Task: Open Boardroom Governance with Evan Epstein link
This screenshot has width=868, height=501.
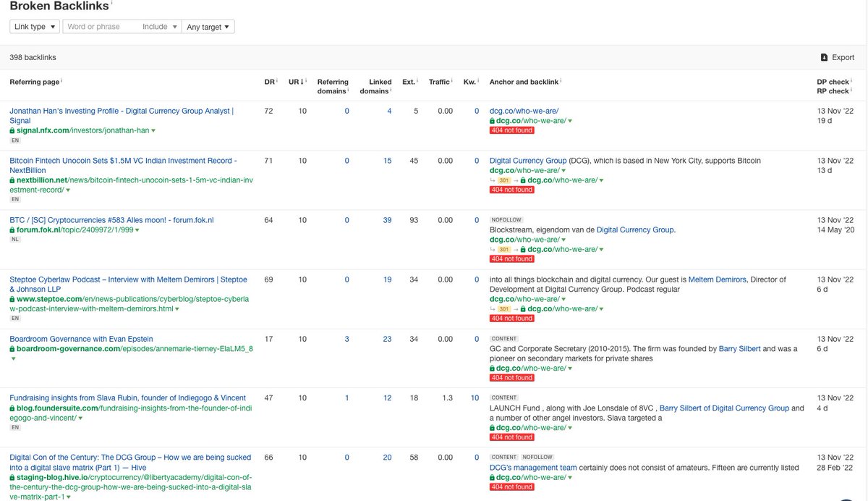Action: (81, 339)
